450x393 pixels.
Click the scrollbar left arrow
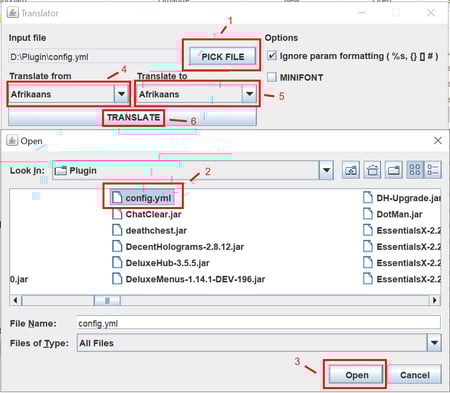click(x=15, y=300)
